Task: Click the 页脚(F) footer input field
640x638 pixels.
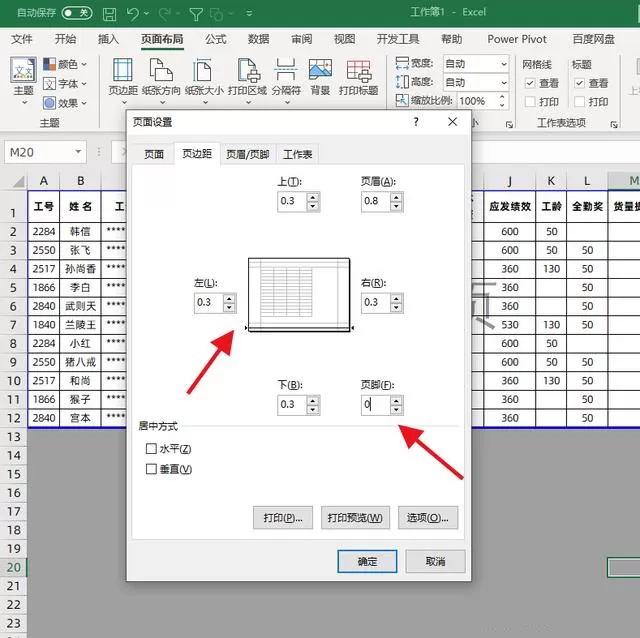Action: tap(376, 405)
